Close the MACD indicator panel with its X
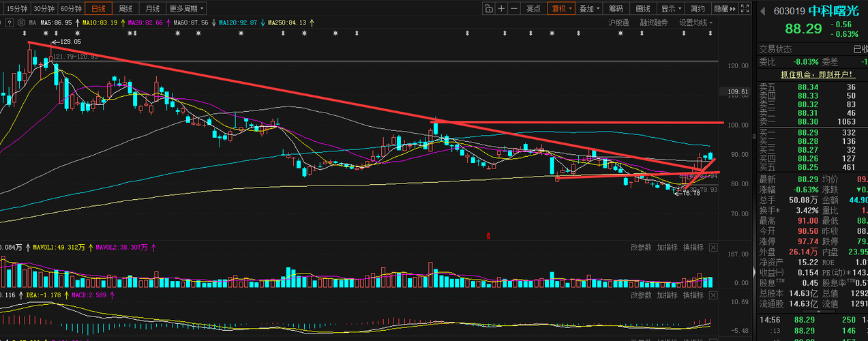Viewport: 868px width, 341px height. (713, 295)
